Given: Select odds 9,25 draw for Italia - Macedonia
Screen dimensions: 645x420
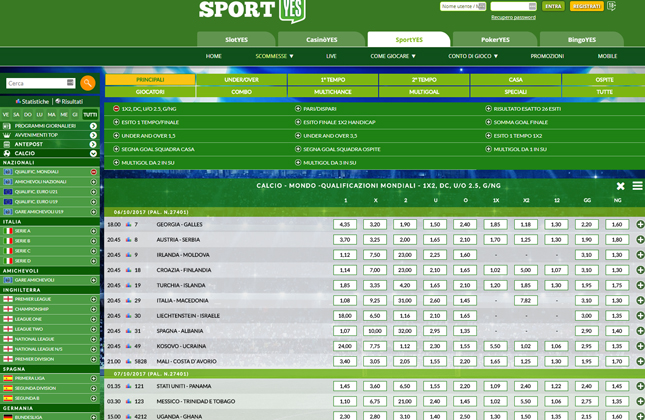Looking at the screenshot, I should tap(375, 301).
